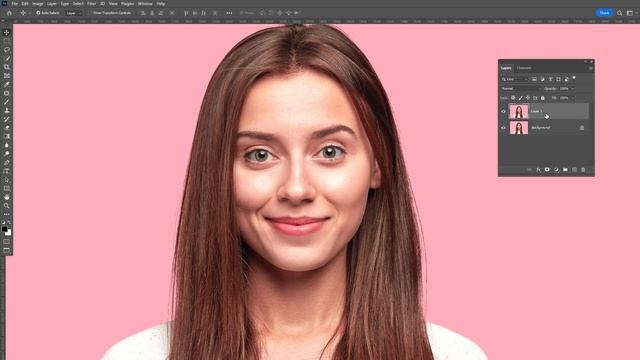
Task: Create new adjustment layer icon
Action: pyautogui.click(x=556, y=170)
